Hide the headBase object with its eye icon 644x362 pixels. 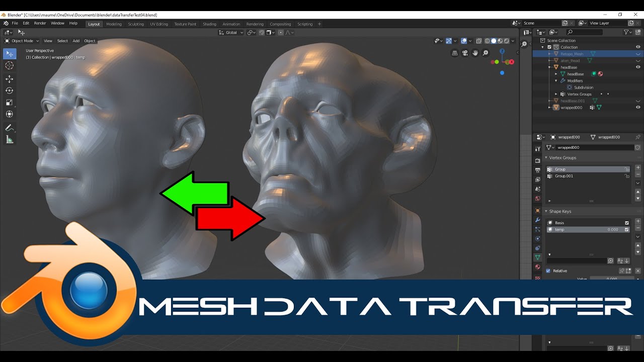[x=638, y=67]
